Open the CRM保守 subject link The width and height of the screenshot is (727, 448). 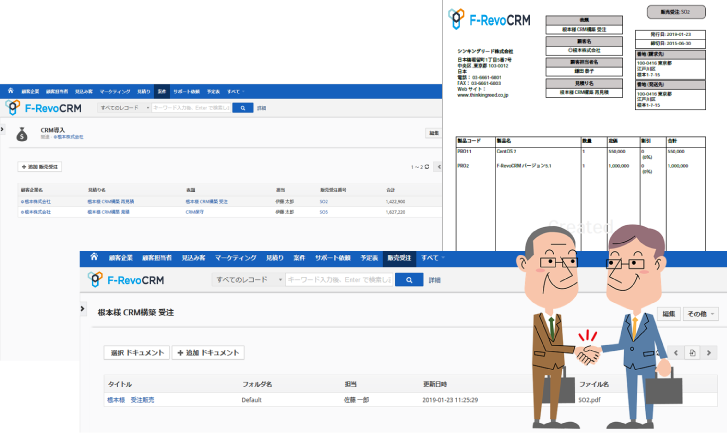pyautogui.click(x=195, y=212)
